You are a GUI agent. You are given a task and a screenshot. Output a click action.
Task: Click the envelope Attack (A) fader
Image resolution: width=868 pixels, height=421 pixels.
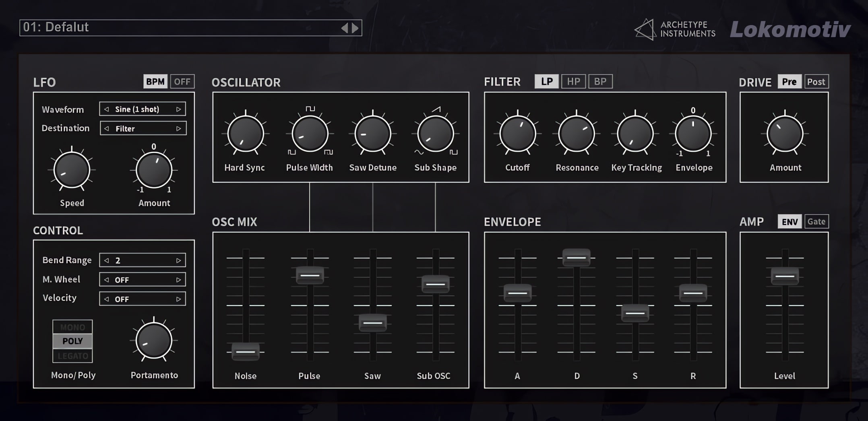[517, 293]
